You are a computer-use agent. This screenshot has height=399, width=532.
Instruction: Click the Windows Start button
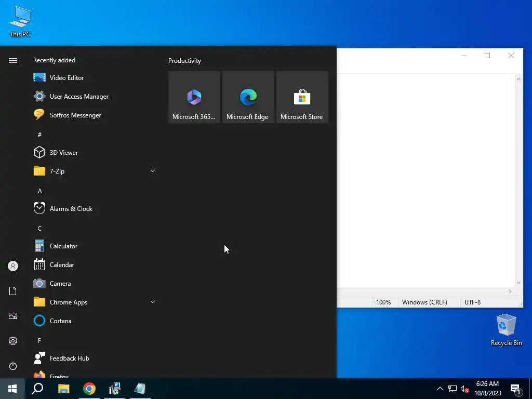pos(12,389)
